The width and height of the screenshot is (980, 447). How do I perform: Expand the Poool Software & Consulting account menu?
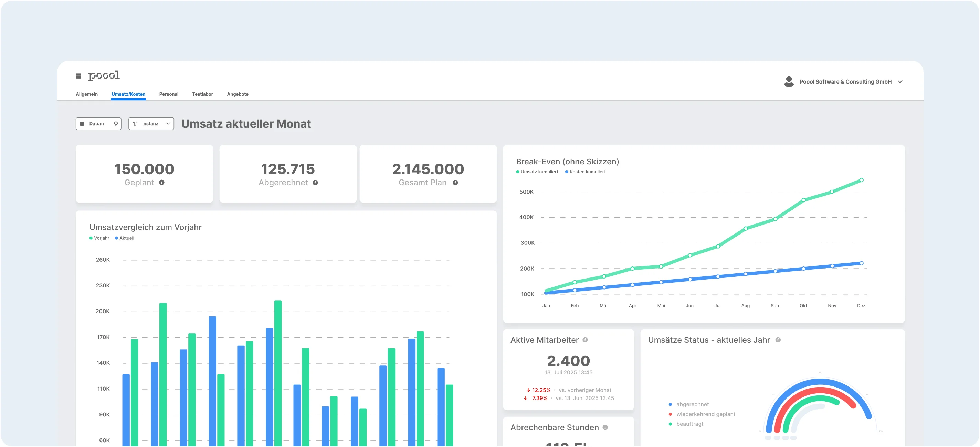(900, 82)
